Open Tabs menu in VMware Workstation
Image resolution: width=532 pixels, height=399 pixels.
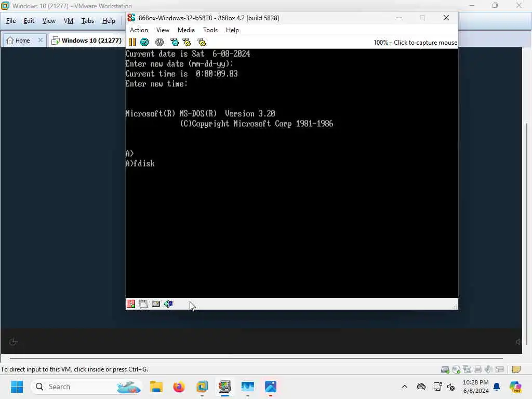(87, 21)
